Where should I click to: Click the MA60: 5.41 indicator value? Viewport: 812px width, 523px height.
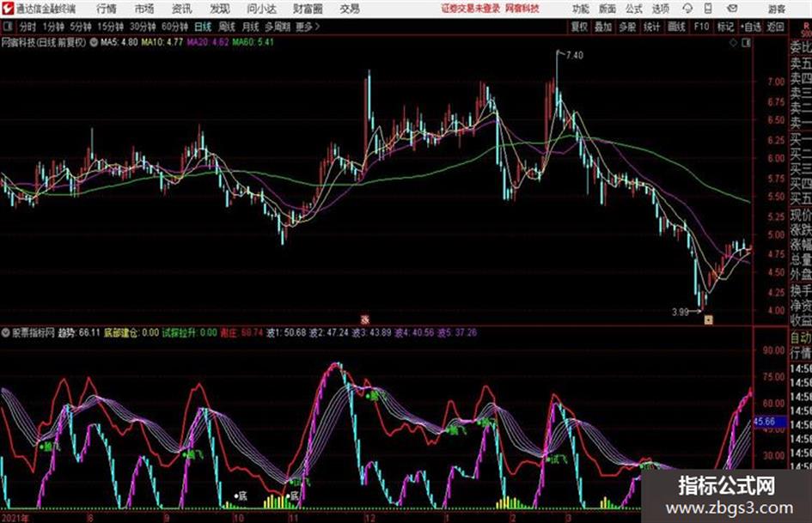click(x=253, y=42)
